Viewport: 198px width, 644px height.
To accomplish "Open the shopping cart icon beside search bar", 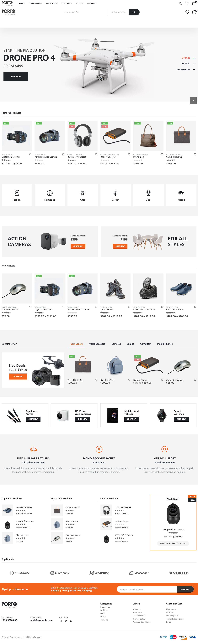I will 194,12.
